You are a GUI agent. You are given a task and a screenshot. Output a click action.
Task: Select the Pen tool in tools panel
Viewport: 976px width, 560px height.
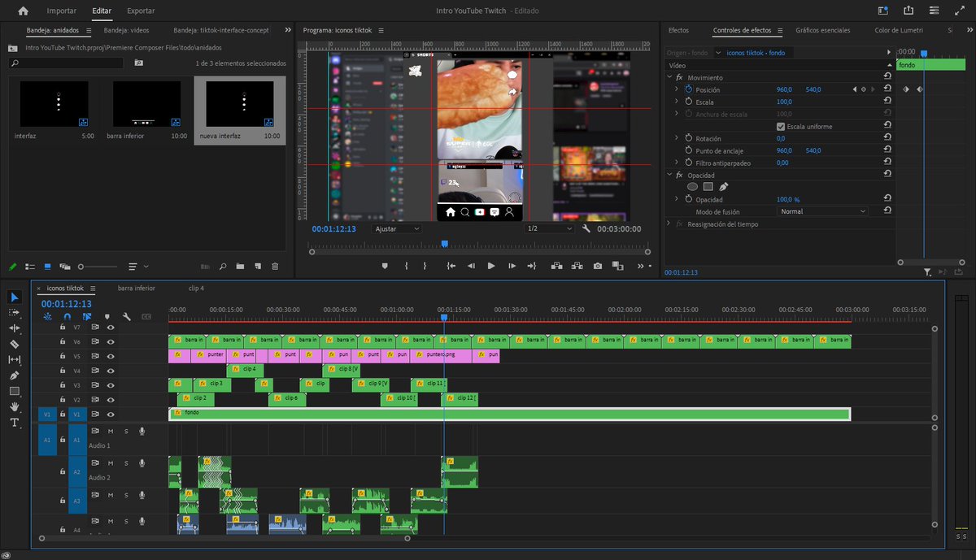(15, 376)
